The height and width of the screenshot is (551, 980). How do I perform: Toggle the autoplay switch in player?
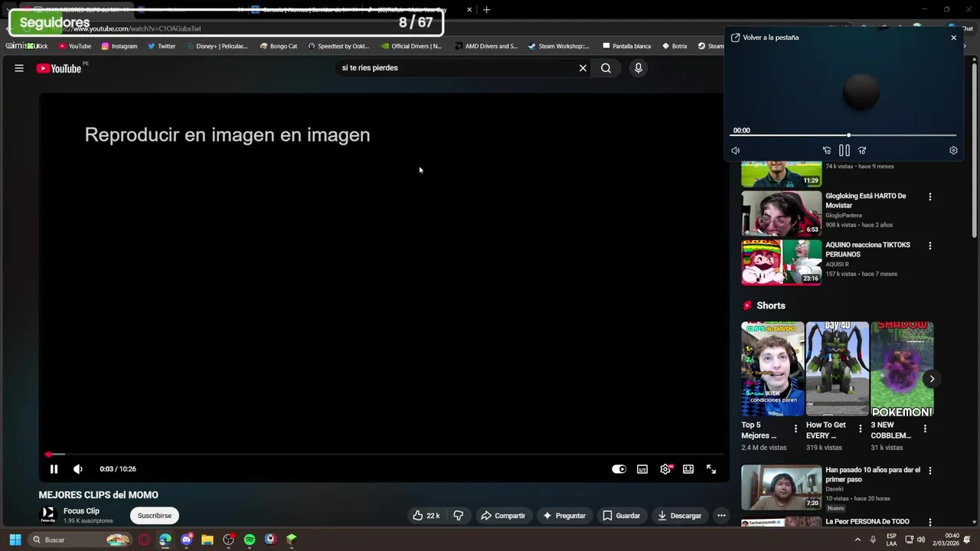click(619, 469)
